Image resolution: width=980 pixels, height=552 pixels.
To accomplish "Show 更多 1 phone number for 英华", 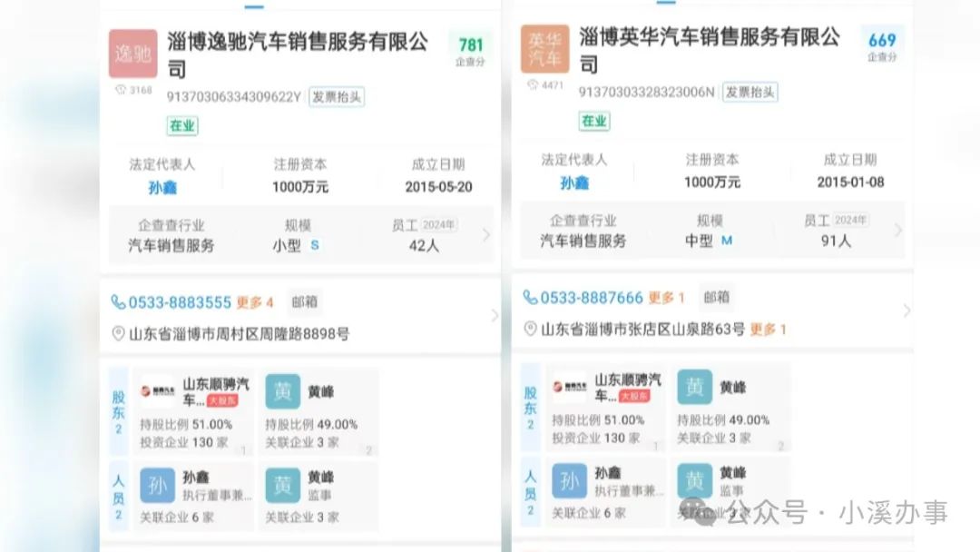I will click(666, 298).
